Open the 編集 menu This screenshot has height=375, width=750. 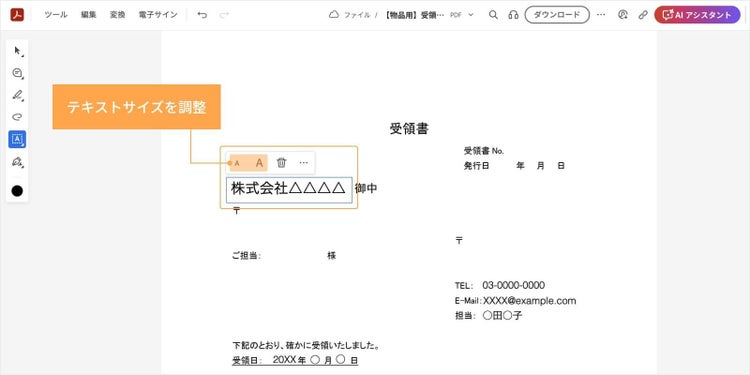pyautogui.click(x=88, y=15)
